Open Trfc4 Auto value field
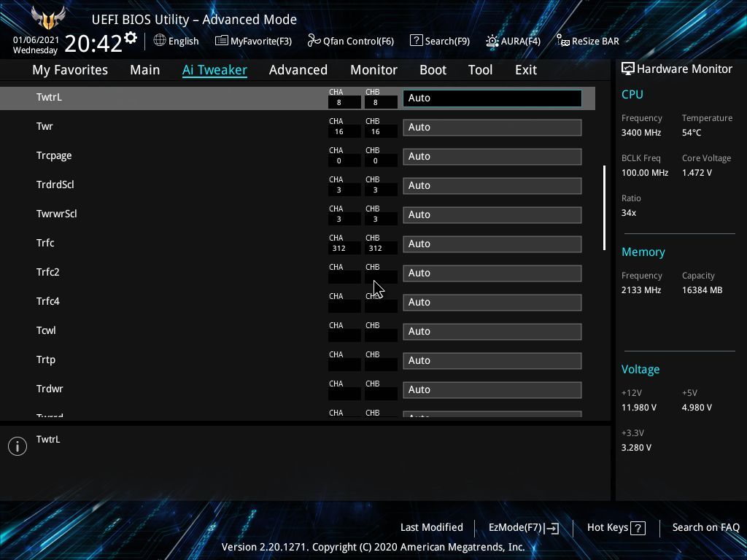Image resolution: width=747 pixels, height=560 pixels. point(492,302)
